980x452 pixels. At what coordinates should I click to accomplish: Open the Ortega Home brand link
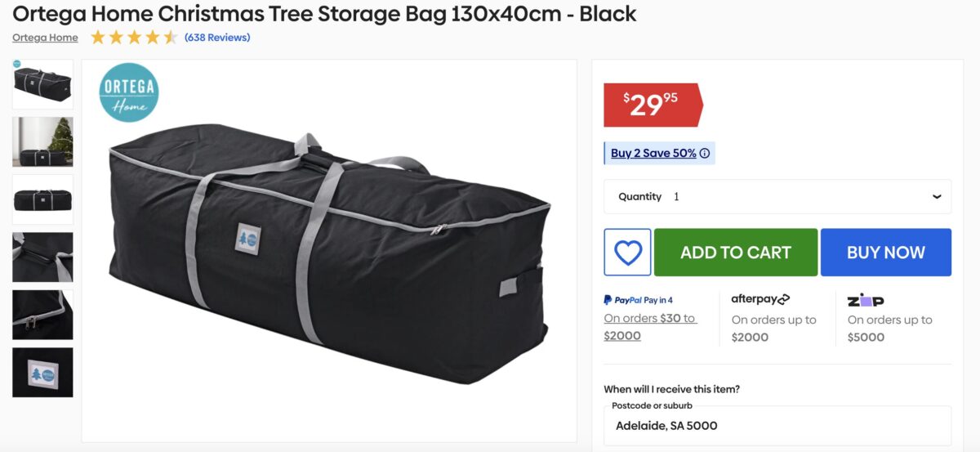[45, 38]
